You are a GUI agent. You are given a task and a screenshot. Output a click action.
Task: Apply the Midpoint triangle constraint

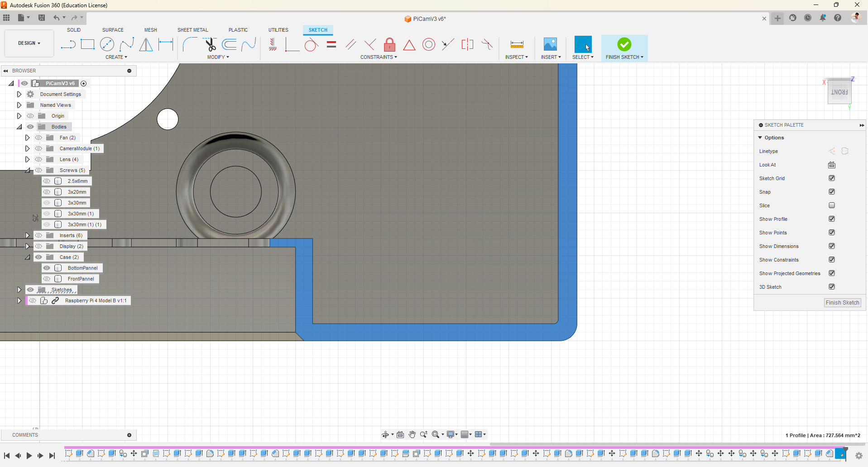pyautogui.click(x=409, y=45)
